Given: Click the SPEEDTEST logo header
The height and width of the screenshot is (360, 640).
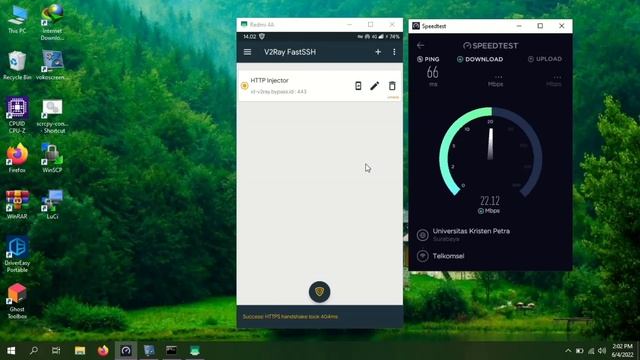Looking at the screenshot, I should tap(490, 45).
